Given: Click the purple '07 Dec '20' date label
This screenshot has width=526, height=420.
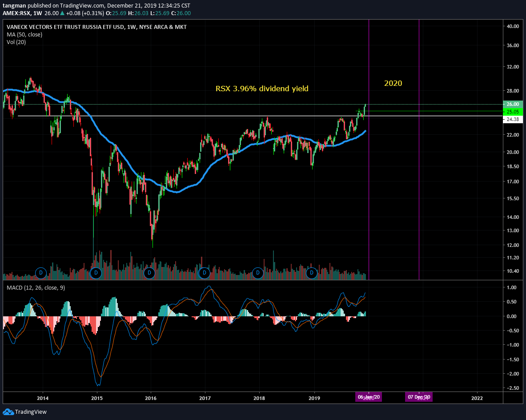Looking at the screenshot, I should [419, 397].
